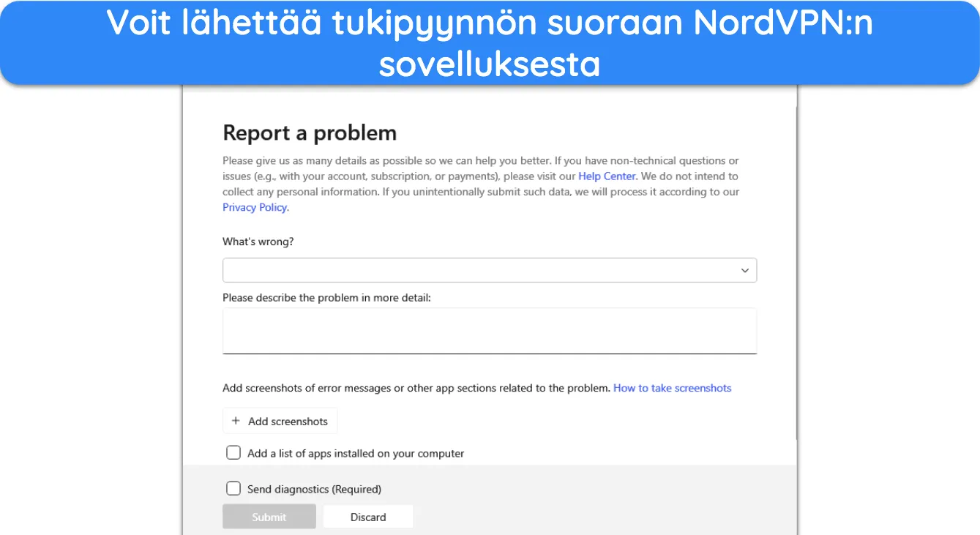
Task: Click the Add screenshots button
Action: (x=280, y=421)
